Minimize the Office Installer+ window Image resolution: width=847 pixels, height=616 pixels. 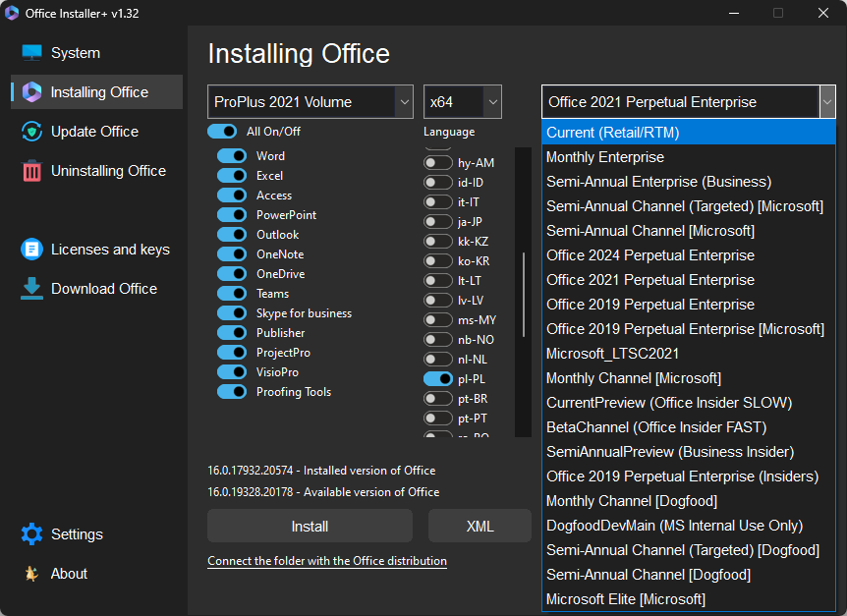(734, 13)
